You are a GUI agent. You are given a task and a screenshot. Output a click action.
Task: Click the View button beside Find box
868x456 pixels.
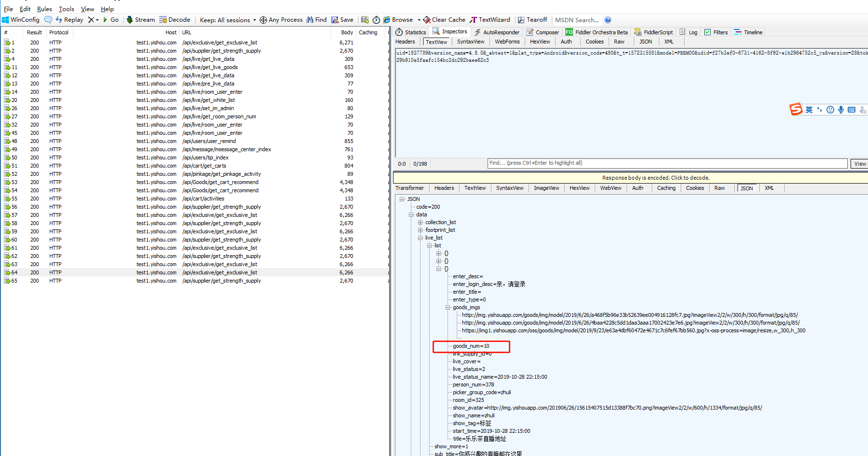(x=859, y=164)
